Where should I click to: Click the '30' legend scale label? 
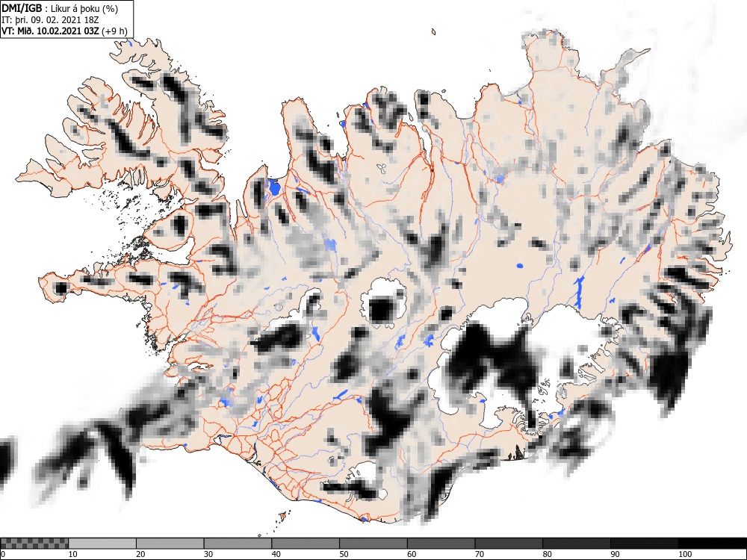[208, 554]
